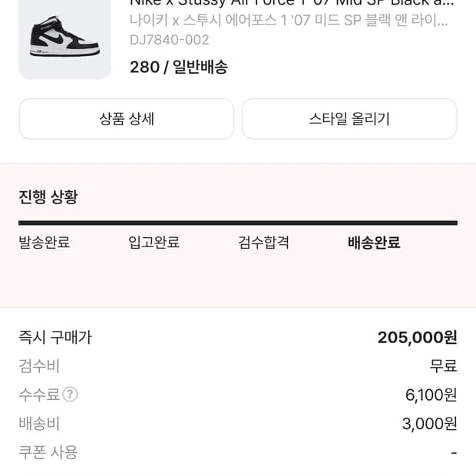Click the 무료 inspection fee value
This screenshot has width=476, height=476.
pyautogui.click(x=443, y=366)
